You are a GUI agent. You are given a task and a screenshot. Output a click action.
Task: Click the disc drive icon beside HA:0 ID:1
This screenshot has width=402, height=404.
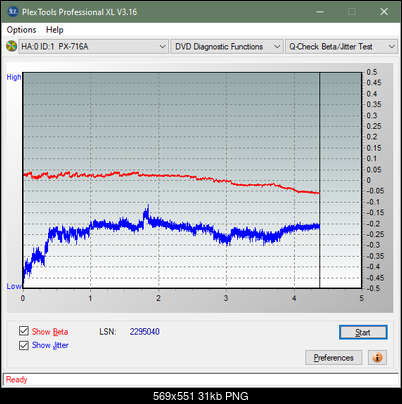tap(11, 46)
